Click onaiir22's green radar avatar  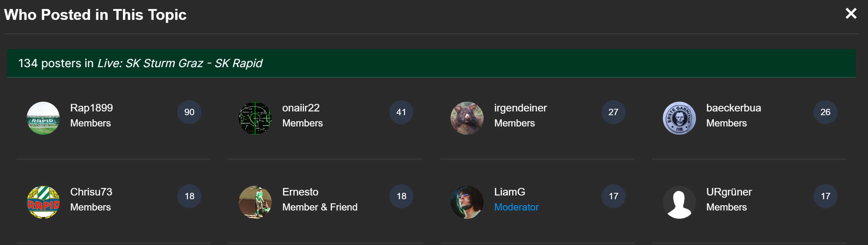point(255,118)
